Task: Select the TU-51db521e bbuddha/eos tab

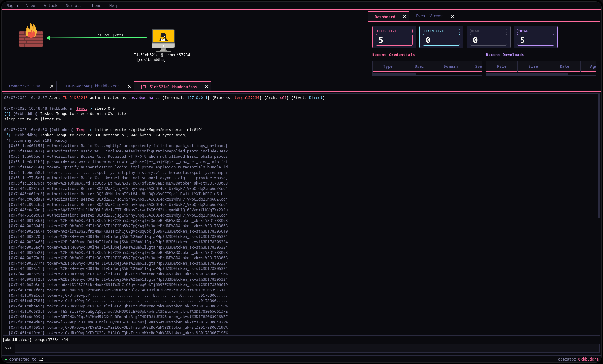Action: [x=169, y=87]
